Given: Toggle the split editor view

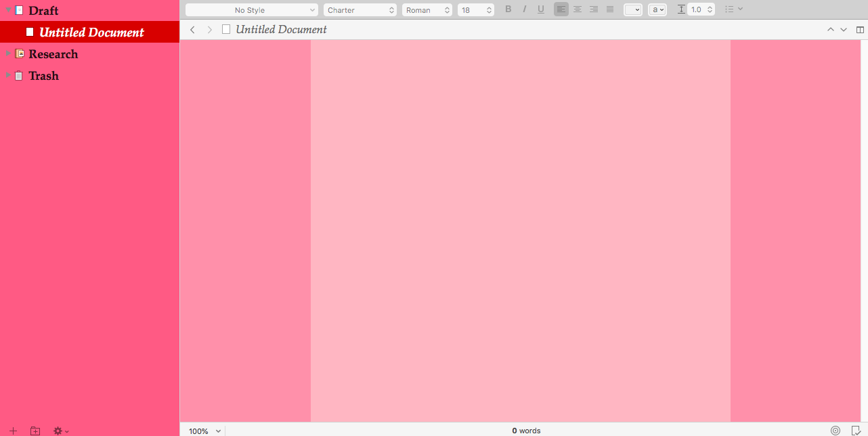Looking at the screenshot, I should point(861,30).
